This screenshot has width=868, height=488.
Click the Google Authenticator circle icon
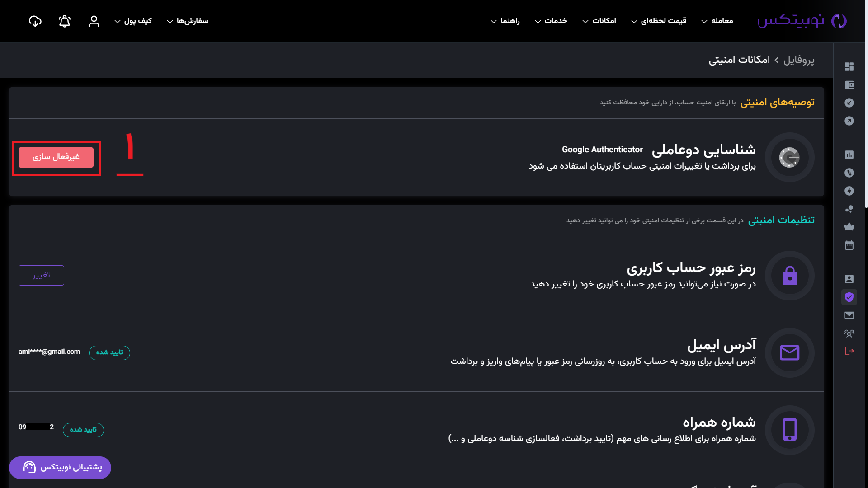(x=789, y=157)
